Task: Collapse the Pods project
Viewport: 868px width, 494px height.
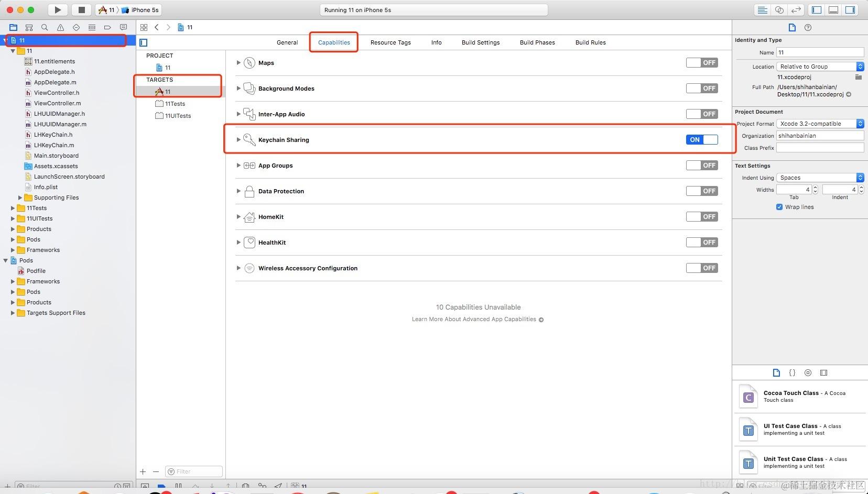Action: click(6, 260)
